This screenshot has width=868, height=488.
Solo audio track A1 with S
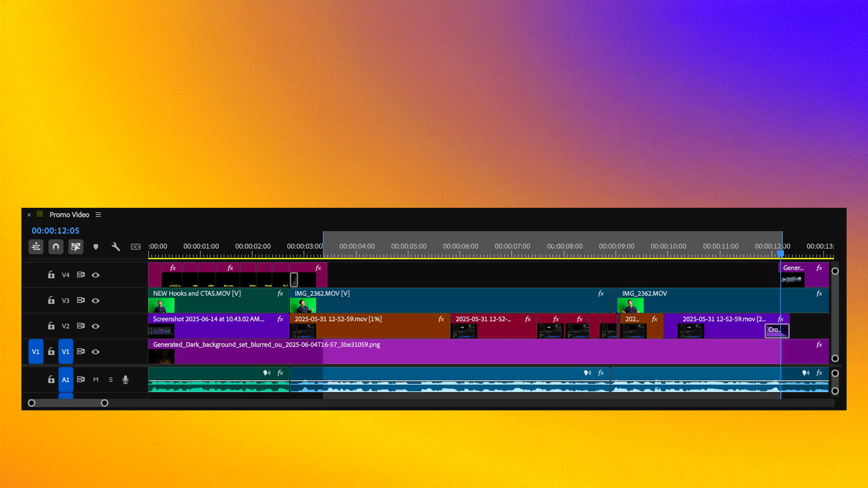point(111,380)
